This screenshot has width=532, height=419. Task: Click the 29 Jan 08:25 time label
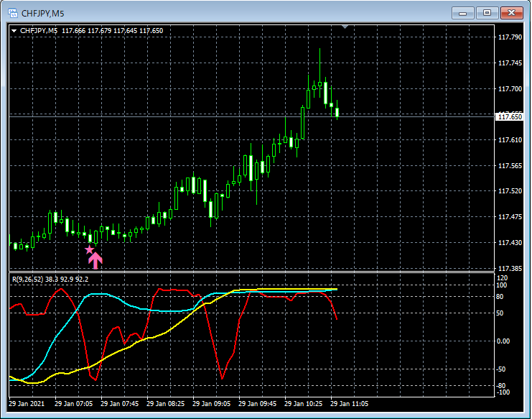[166, 404]
